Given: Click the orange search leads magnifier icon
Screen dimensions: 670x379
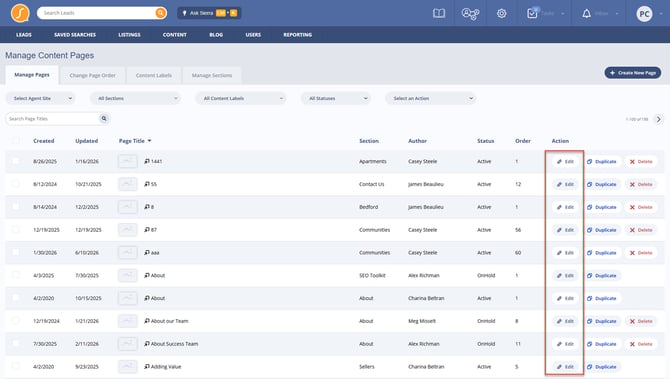Looking at the screenshot, I should pos(160,13).
